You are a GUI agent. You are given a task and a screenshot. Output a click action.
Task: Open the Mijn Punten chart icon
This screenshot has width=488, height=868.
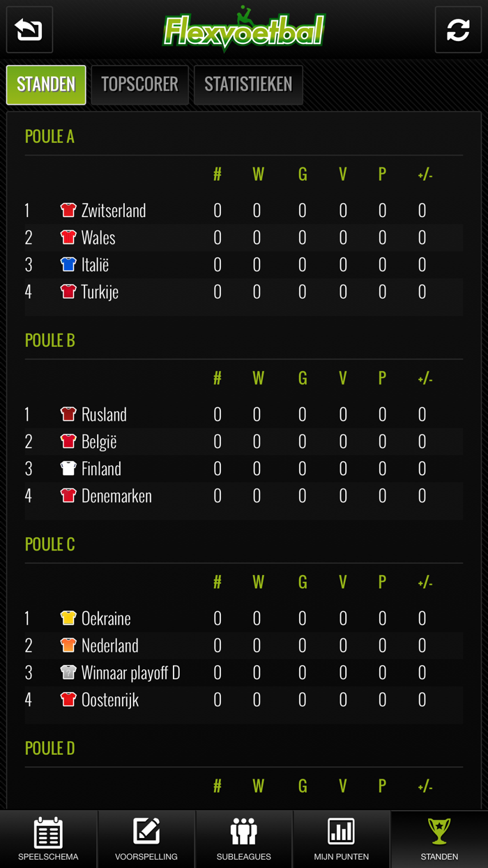point(341,839)
